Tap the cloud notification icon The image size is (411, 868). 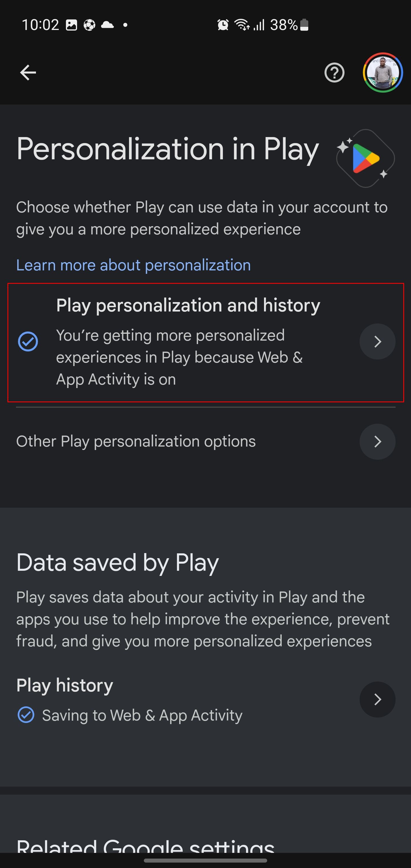tap(107, 25)
